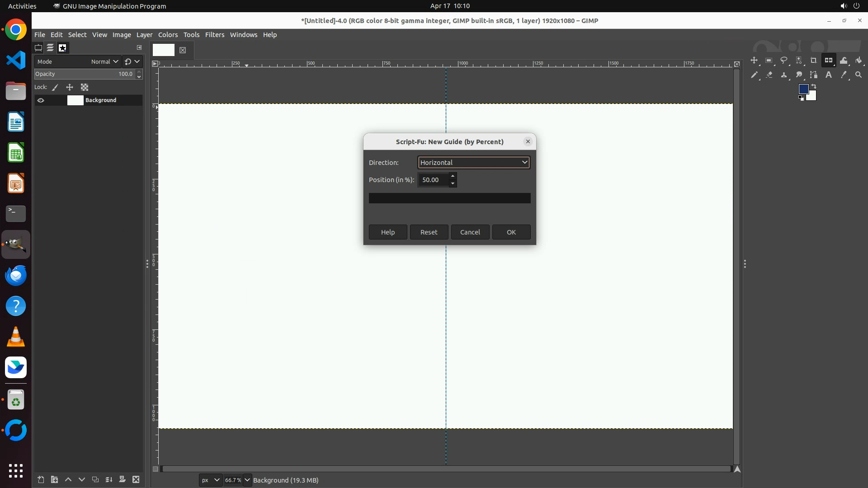Select the Free Select lasso tool
The image size is (868, 488).
point(784,61)
